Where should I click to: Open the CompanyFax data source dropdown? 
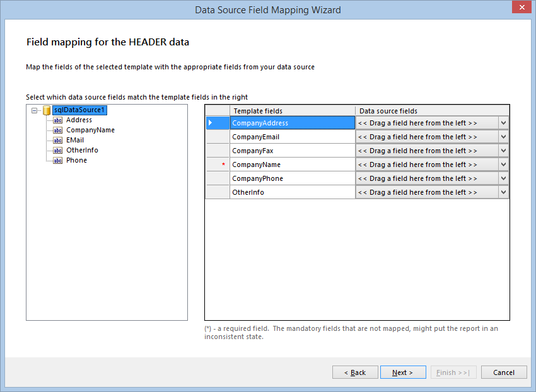click(x=503, y=151)
